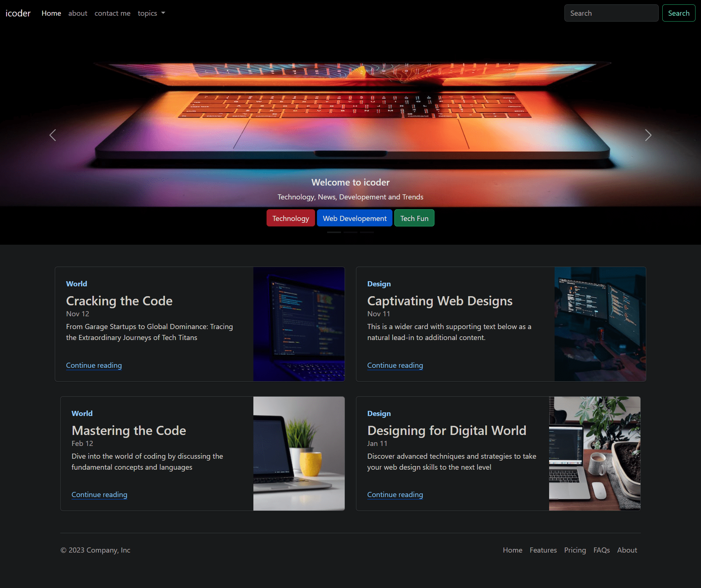
Task: Click the right carousel navigation arrow
Action: [x=648, y=135]
